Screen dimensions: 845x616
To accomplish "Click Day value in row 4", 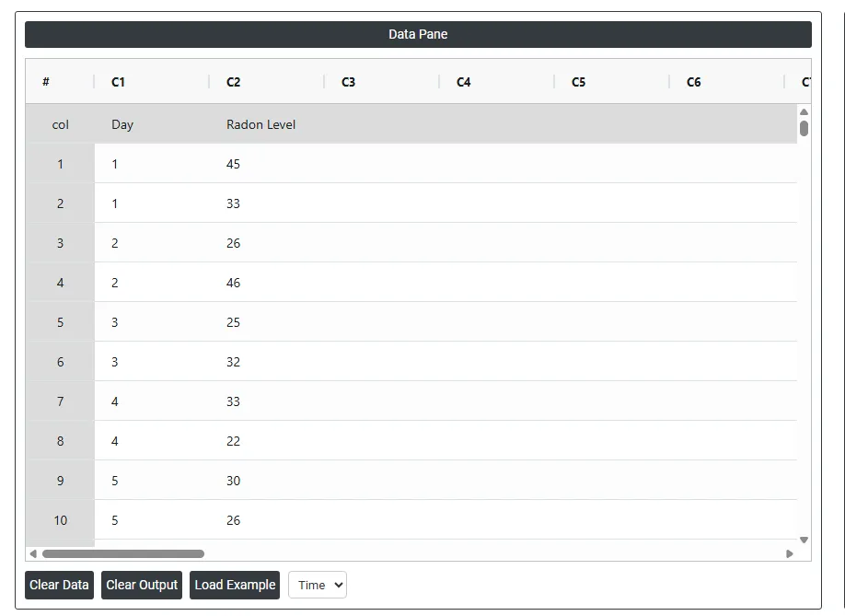I will pos(152,283).
